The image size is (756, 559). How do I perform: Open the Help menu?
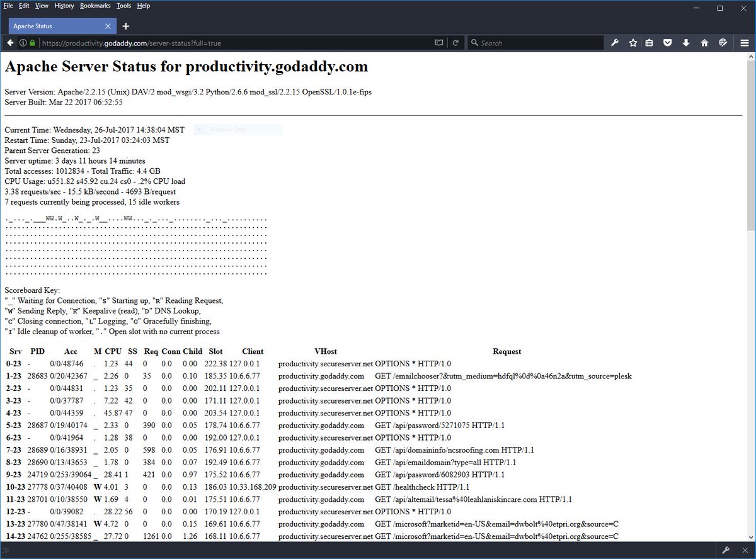pyautogui.click(x=144, y=6)
